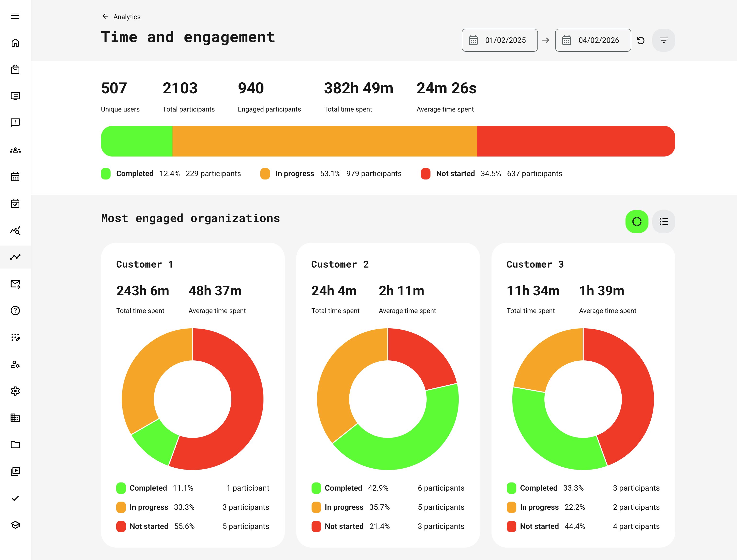The image size is (737, 560).
Task: Navigate to the Folder section in sidebar
Action: tap(15, 445)
